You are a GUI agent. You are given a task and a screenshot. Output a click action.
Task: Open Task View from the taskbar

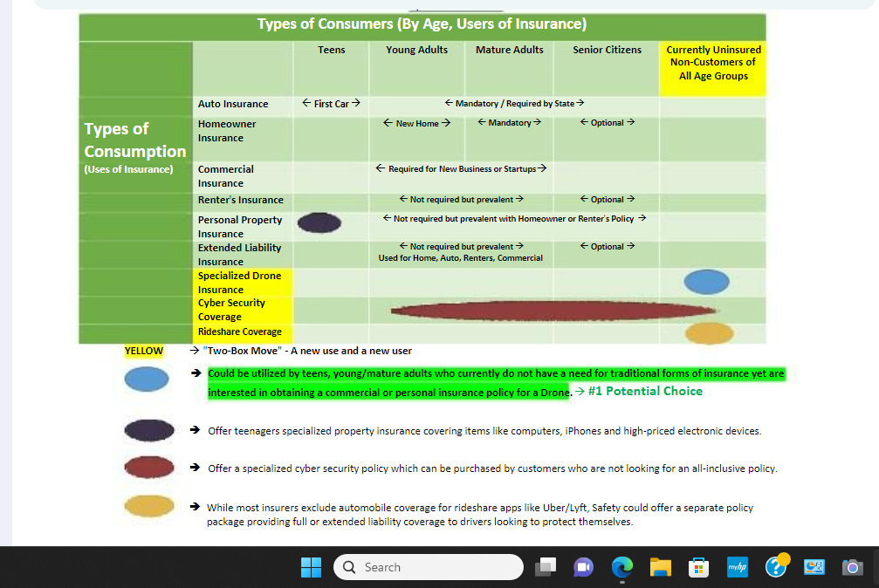[x=546, y=567]
